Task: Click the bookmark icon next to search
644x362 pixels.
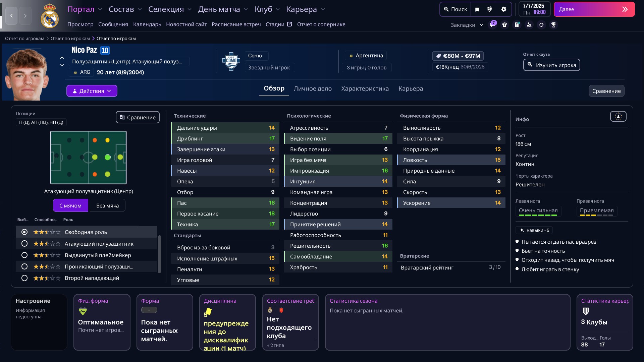Action: point(477,9)
